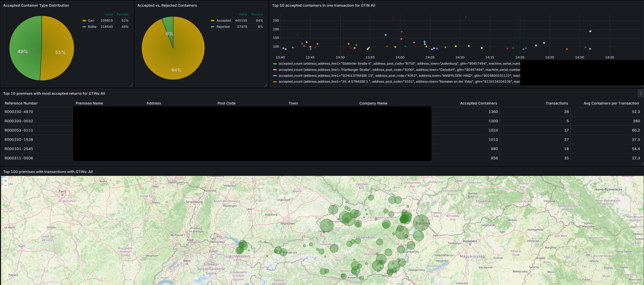
Task: Sort table by Premises Name column
Action: pos(89,103)
